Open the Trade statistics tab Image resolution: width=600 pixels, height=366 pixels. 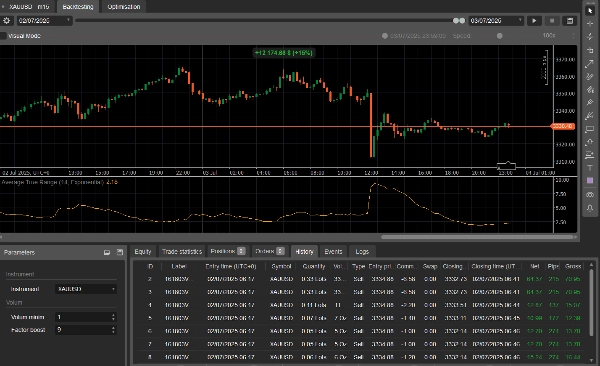tap(182, 252)
